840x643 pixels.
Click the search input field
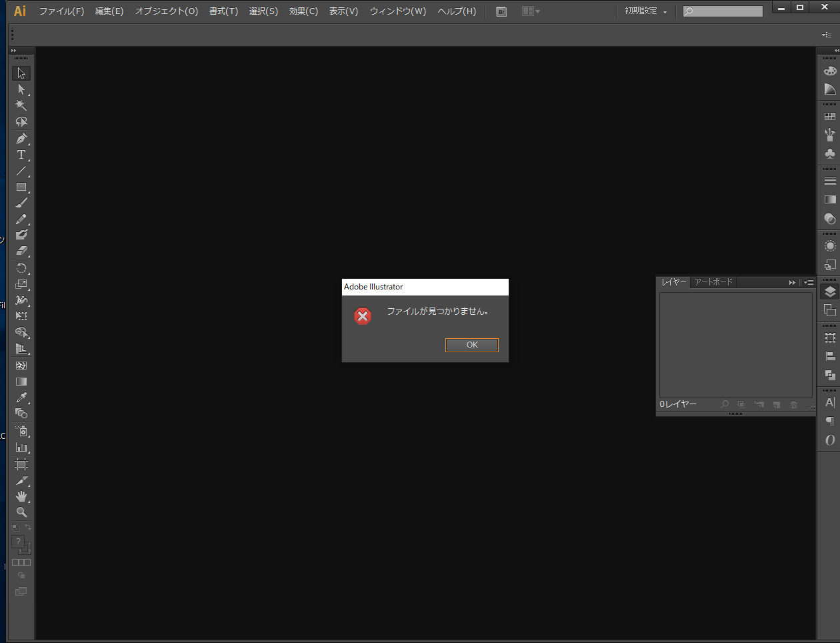point(728,11)
